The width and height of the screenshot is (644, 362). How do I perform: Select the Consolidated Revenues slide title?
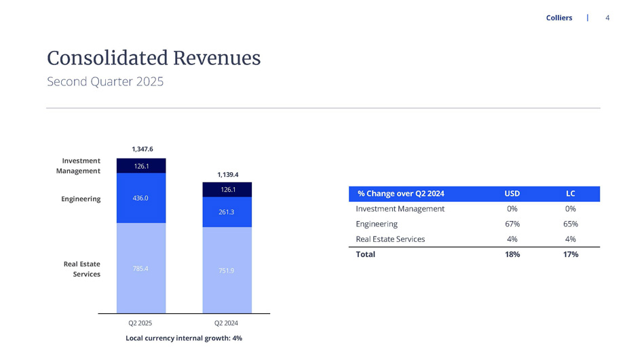(x=153, y=58)
